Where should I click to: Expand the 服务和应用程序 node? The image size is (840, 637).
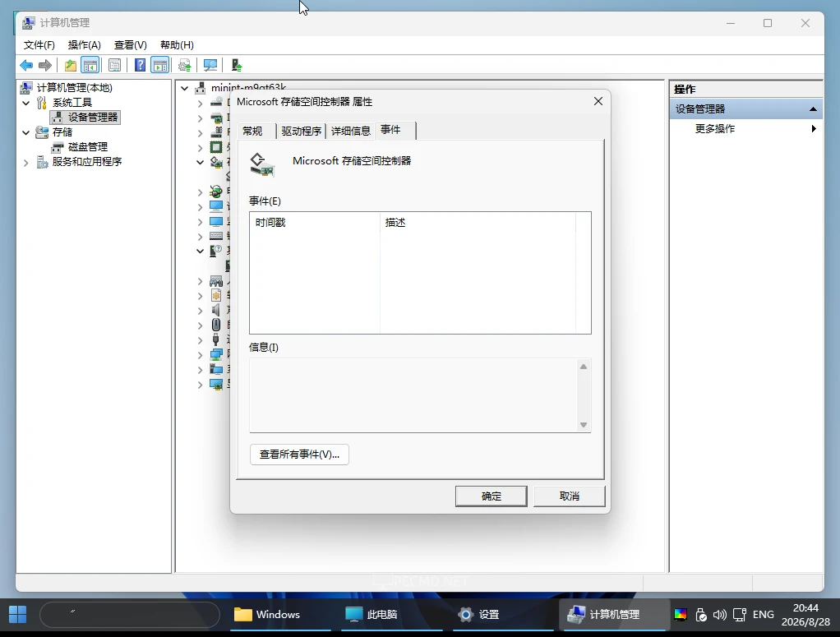[25, 162]
